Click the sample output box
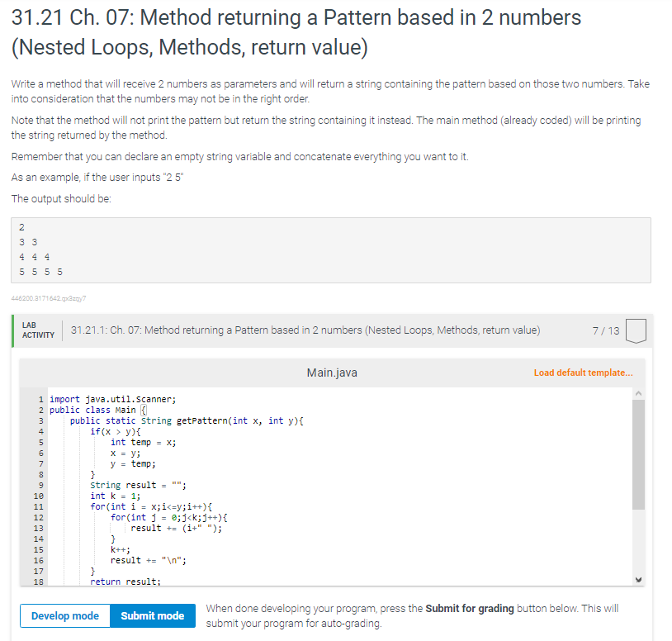The image size is (672, 641). tap(330, 248)
